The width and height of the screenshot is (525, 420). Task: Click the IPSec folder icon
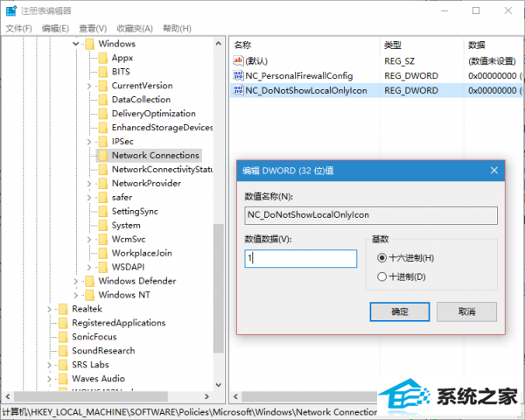[103, 142]
